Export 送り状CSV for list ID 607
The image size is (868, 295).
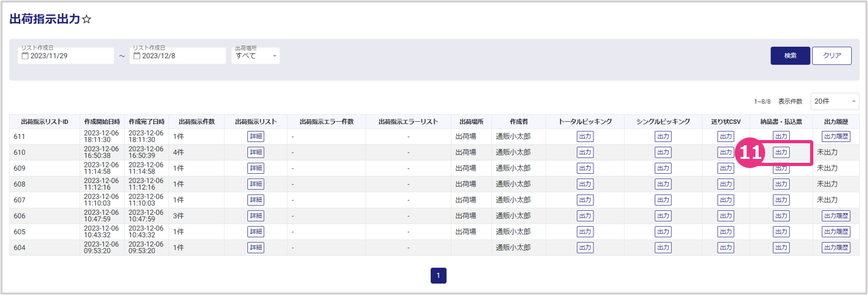coord(726,200)
